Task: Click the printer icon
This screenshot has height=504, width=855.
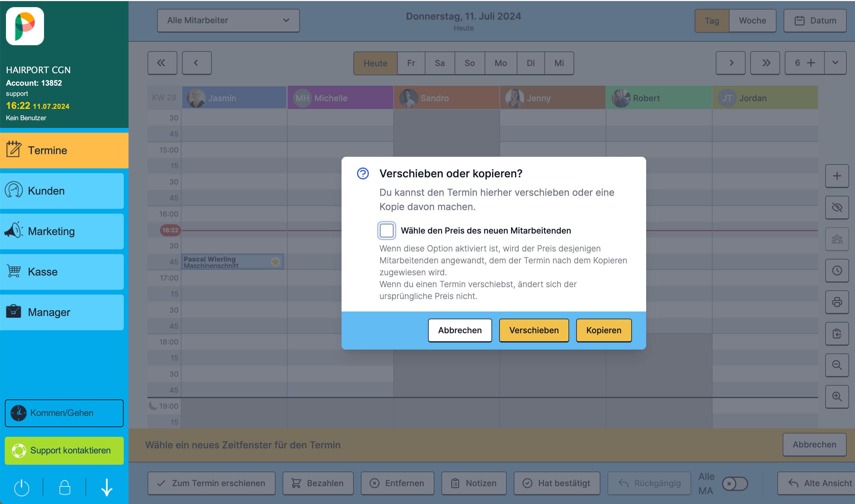Action: pyautogui.click(x=837, y=302)
